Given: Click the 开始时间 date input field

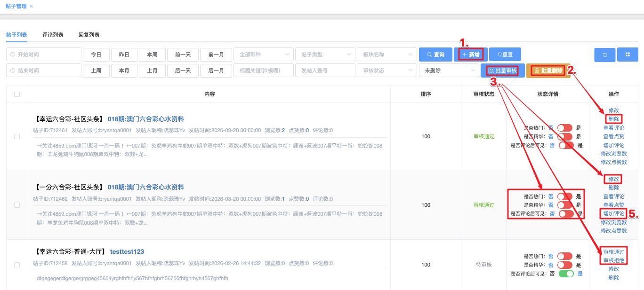Looking at the screenshot, I should 44,55.
